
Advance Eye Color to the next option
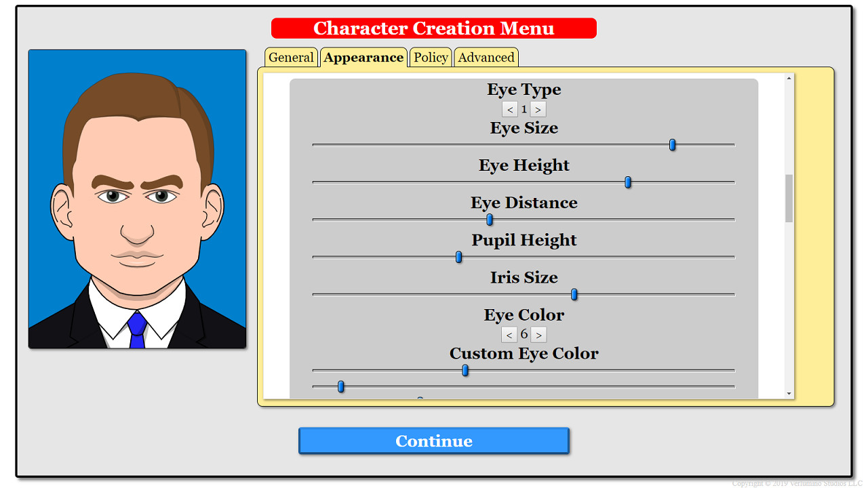[538, 334]
